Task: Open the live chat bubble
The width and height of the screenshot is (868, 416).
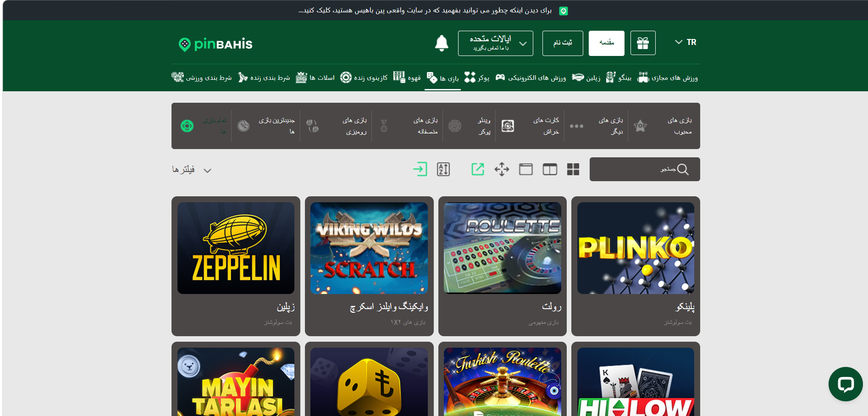Action: [846, 384]
